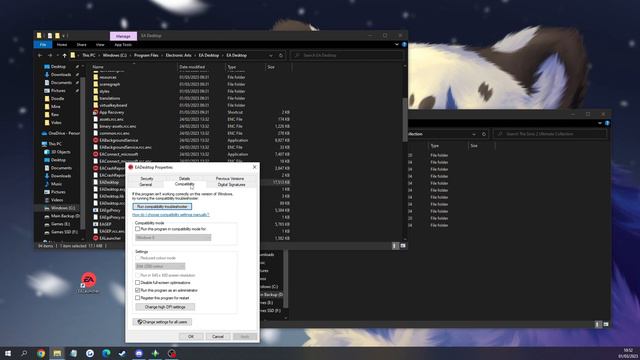Screen dimensions: 640x360
Task: Open The Sims taskbar icon
Action: pyautogui.click(x=155, y=353)
